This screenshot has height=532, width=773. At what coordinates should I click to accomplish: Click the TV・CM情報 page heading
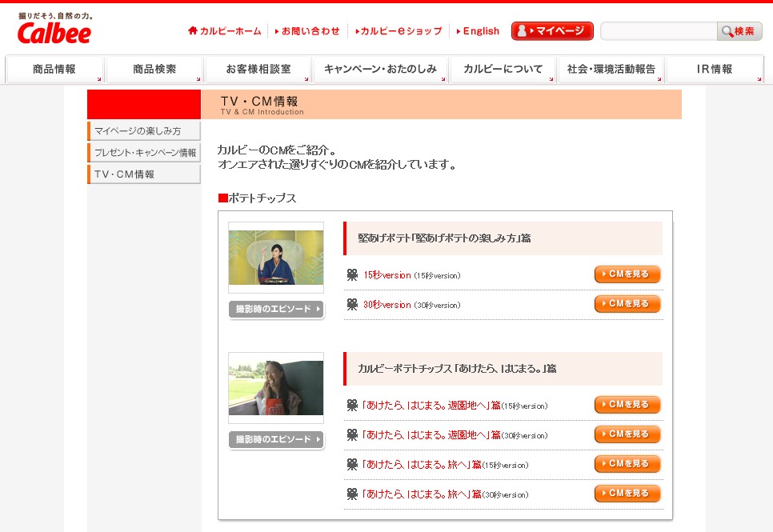pyautogui.click(x=259, y=101)
